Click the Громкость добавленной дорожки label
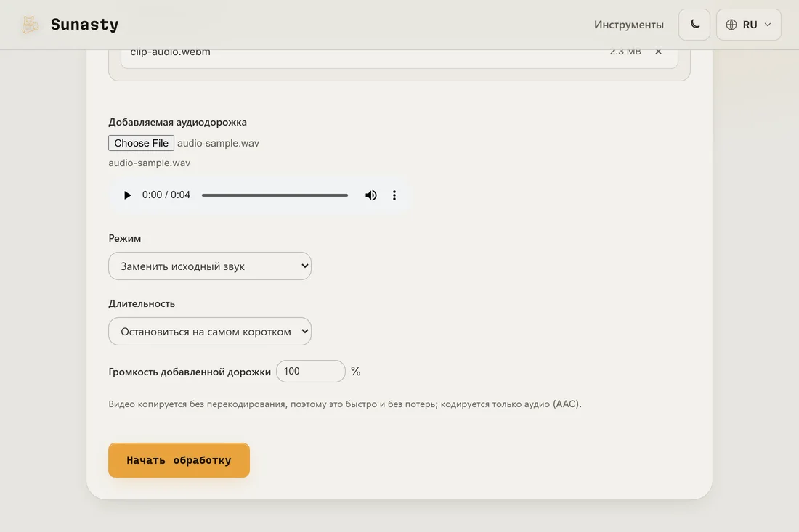Screen dimensions: 799x532 click(190, 372)
